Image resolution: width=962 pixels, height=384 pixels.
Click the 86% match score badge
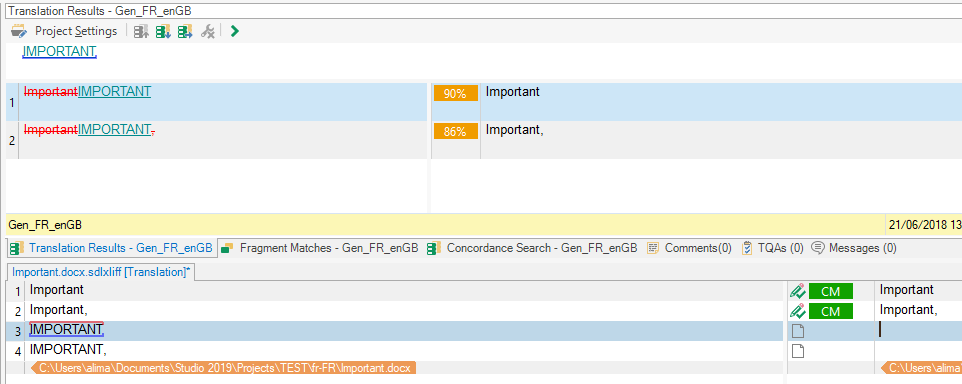(x=455, y=131)
